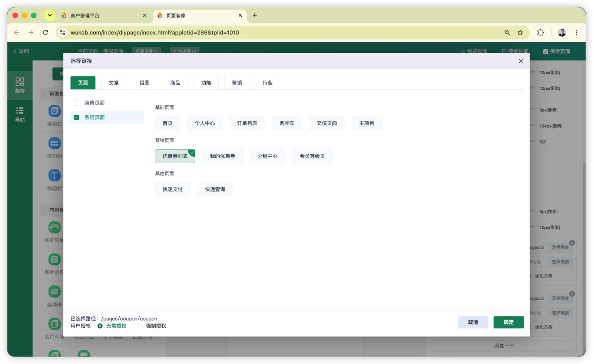Choose the 主项目 page link
The image size is (593, 364).
(x=367, y=123)
